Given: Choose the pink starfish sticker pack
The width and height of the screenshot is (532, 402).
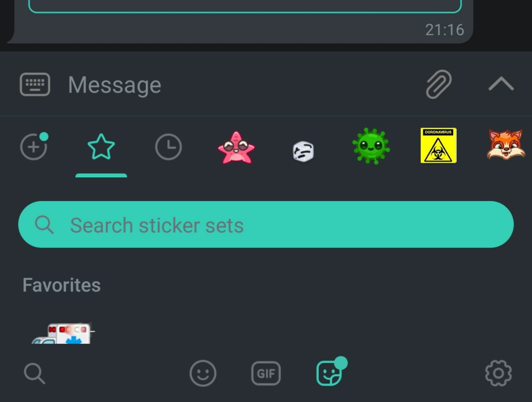Looking at the screenshot, I should coord(236,147).
